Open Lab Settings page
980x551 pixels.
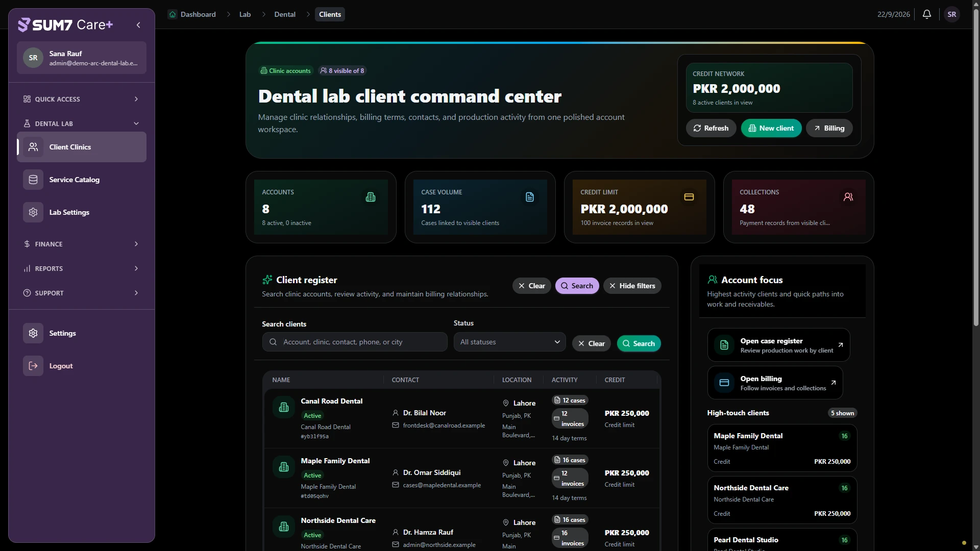(x=82, y=212)
